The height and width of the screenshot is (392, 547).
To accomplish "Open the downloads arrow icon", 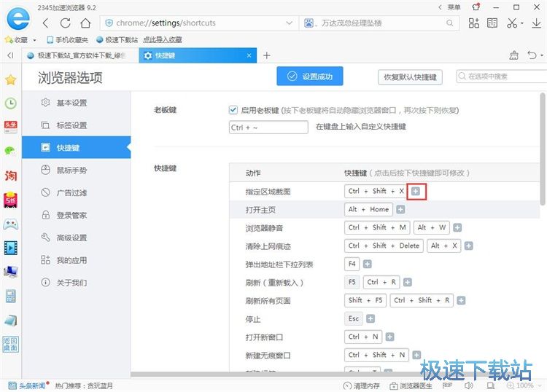I will pos(537,23).
